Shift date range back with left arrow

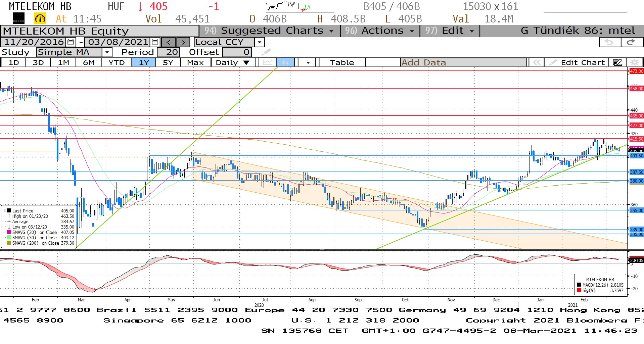coord(168,42)
